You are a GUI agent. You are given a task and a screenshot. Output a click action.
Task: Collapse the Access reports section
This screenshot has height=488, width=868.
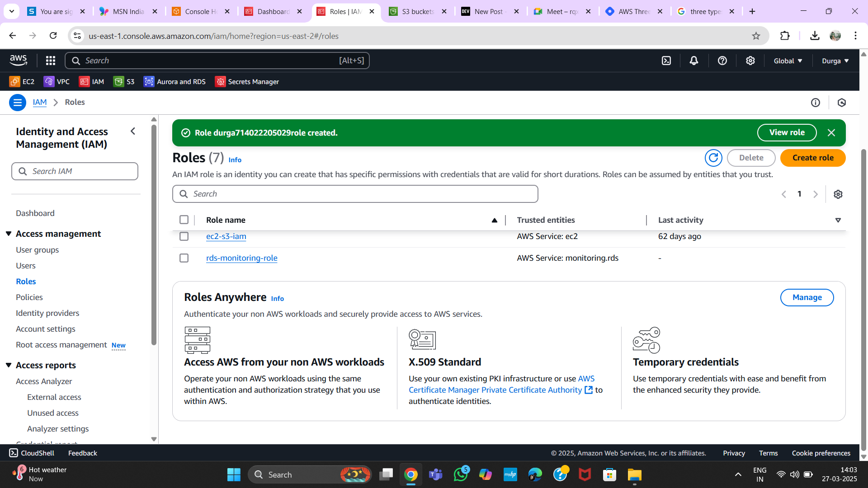[x=9, y=365]
